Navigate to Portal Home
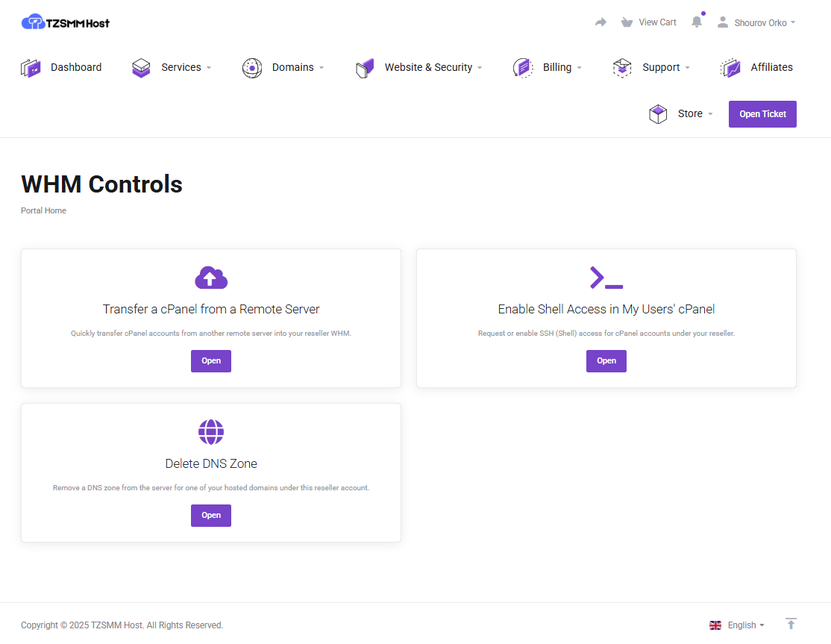The width and height of the screenshot is (831, 644). point(43,210)
